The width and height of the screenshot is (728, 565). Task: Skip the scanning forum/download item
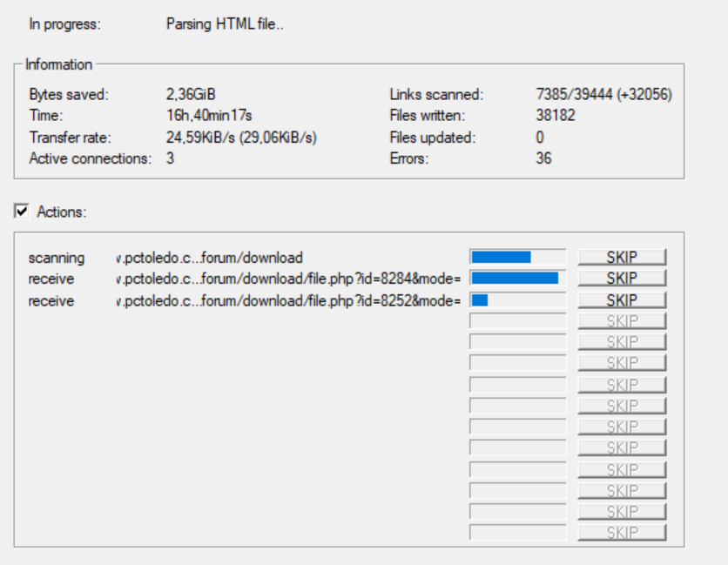pyautogui.click(x=622, y=257)
